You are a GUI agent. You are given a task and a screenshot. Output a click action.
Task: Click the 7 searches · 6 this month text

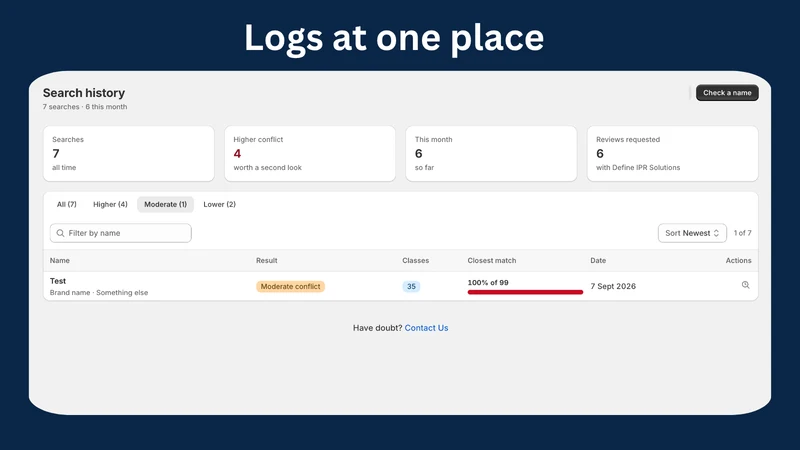coord(85,107)
